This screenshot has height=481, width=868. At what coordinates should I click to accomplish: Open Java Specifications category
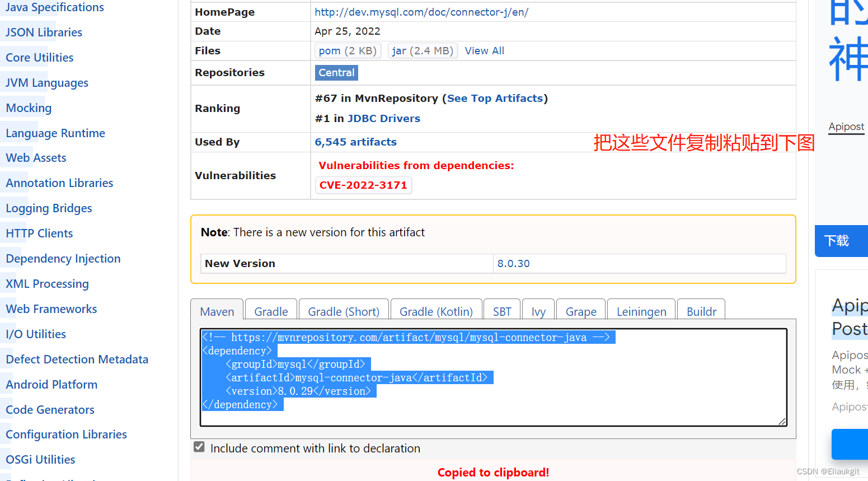pos(55,7)
